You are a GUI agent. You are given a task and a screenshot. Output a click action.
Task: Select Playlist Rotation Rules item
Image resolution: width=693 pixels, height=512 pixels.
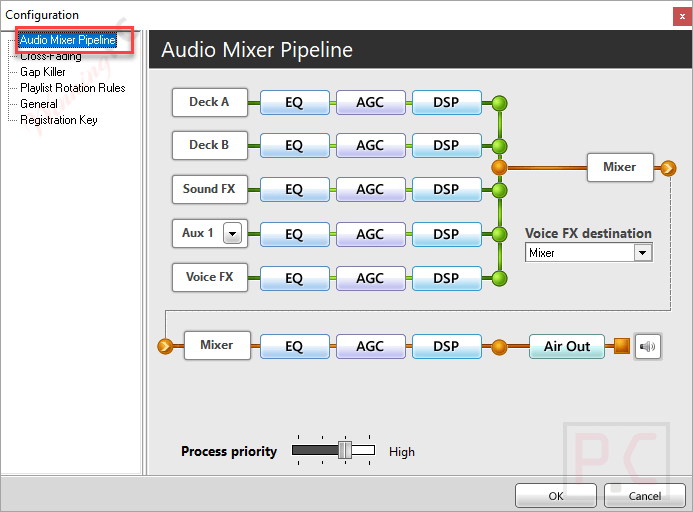point(72,88)
